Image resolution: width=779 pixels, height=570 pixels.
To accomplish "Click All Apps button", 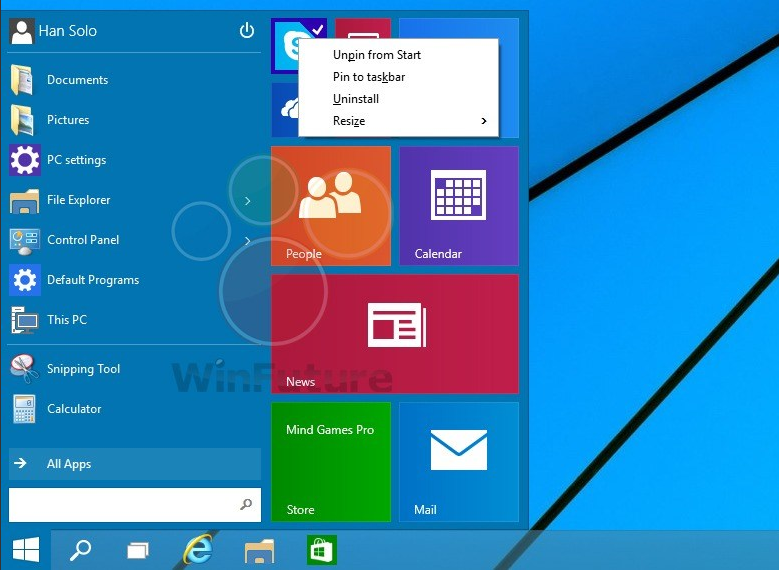I will [x=134, y=464].
